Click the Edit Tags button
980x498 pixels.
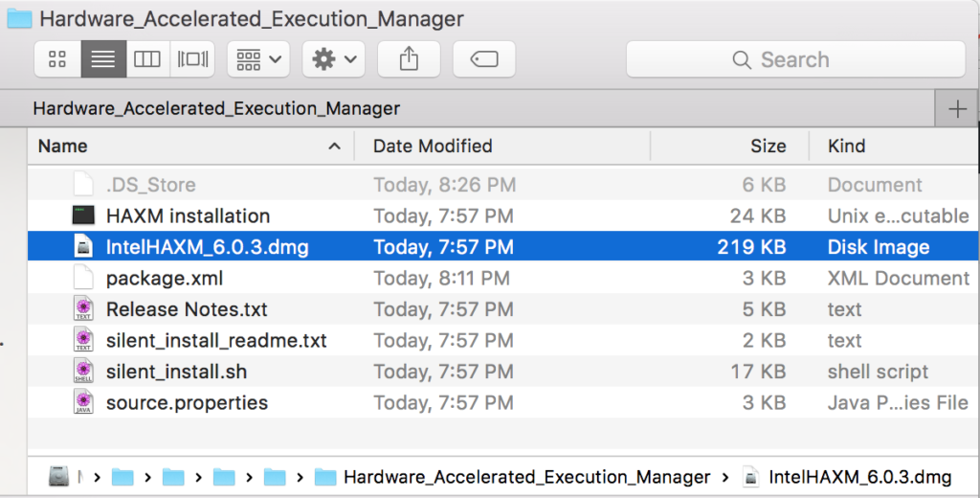point(483,59)
